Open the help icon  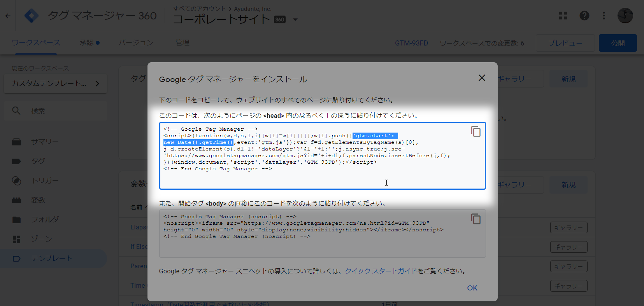[x=584, y=16]
